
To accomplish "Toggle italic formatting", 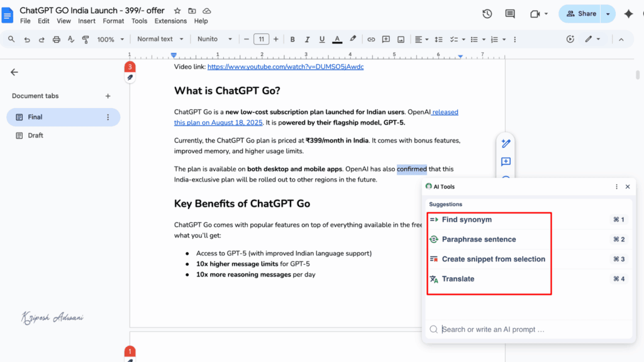I will pyautogui.click(x=307, y=39).
